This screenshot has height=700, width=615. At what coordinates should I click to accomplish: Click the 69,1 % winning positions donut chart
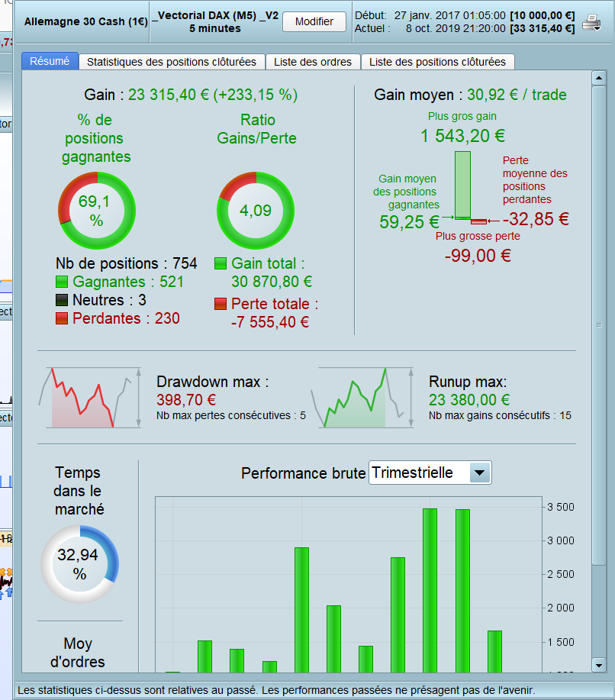click(96, 210)
